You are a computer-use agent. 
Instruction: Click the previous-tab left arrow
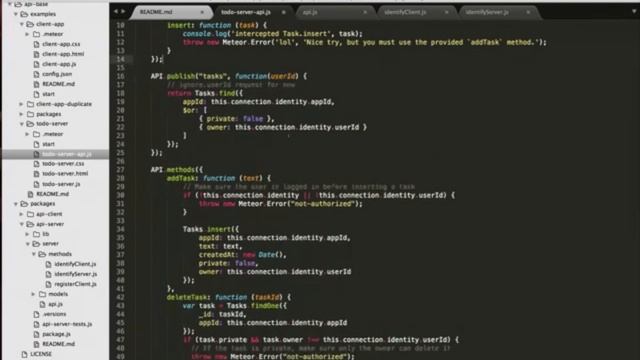point(116,11)
